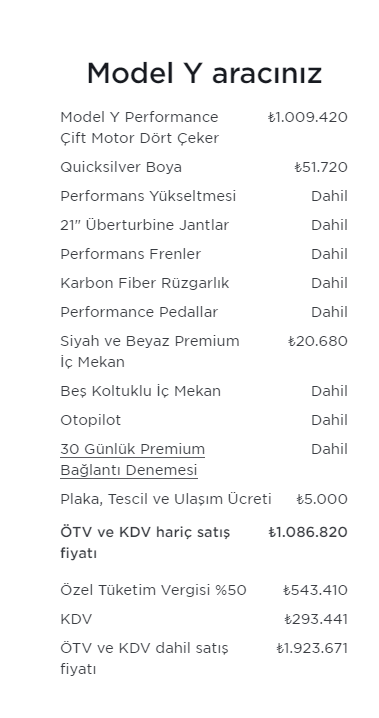The image size is (379, 718).
Task: Open the 30 Günlük Premium Bağlantı Denemesi link
Action: (x=132, y=459)
